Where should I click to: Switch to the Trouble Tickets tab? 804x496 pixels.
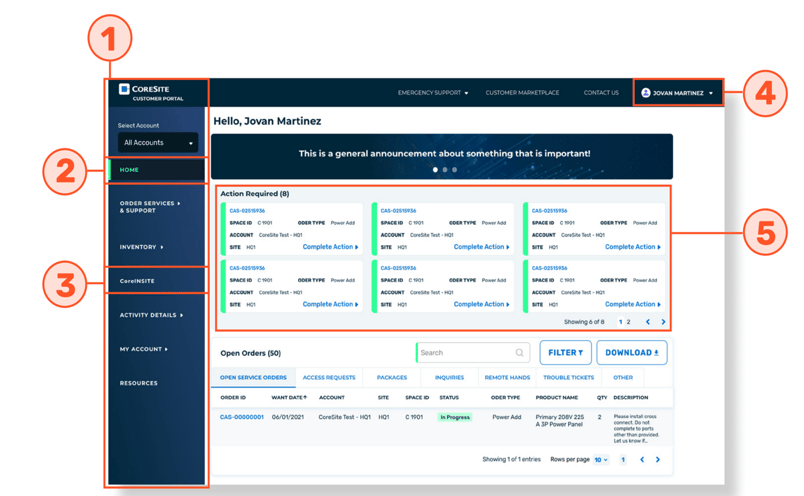point(569,378)
